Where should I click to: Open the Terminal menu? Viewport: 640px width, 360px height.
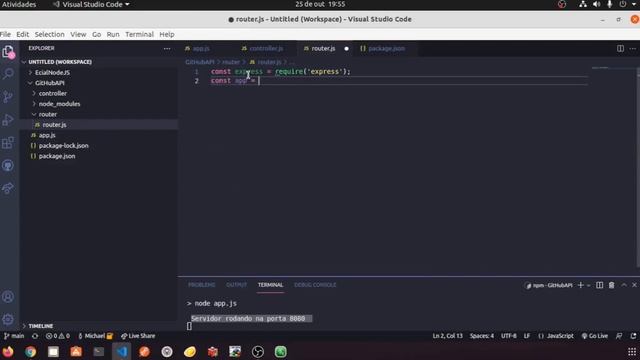click(139, 34)
